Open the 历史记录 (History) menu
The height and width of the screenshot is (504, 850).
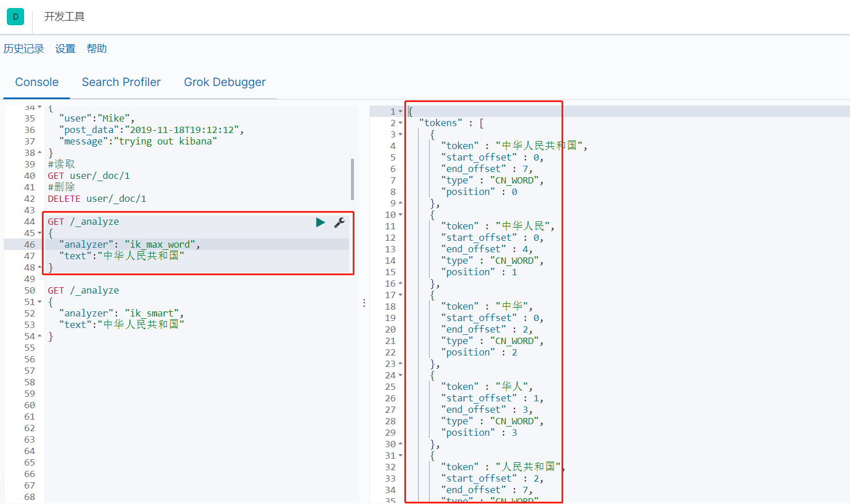pos(24,48)
